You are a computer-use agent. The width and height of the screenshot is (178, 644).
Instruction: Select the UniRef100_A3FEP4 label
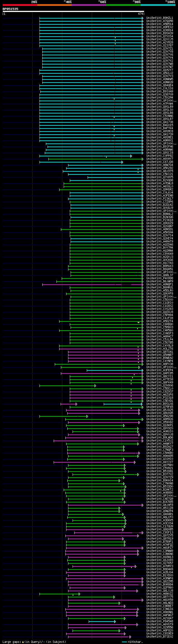[x=160, y=370]
